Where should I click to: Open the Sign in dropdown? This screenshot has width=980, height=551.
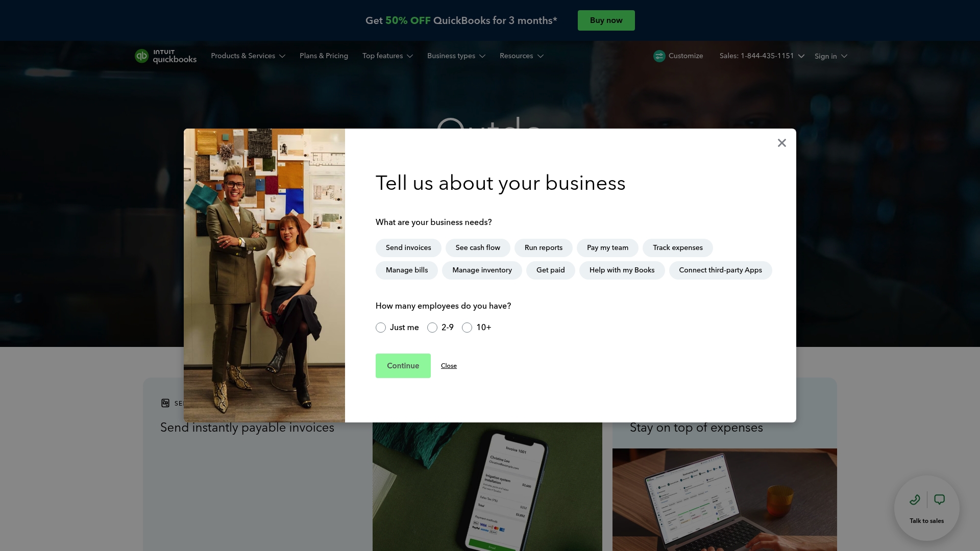pos(830,56)
